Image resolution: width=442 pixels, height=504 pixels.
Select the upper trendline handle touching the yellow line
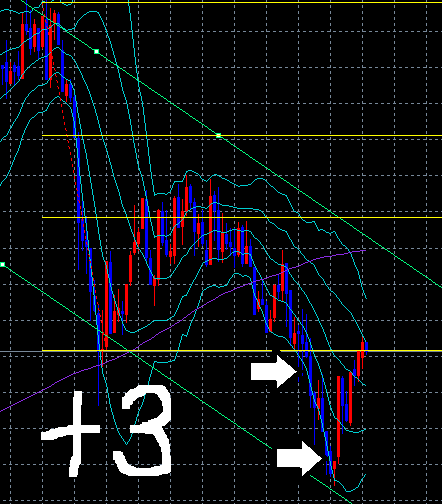219,136
